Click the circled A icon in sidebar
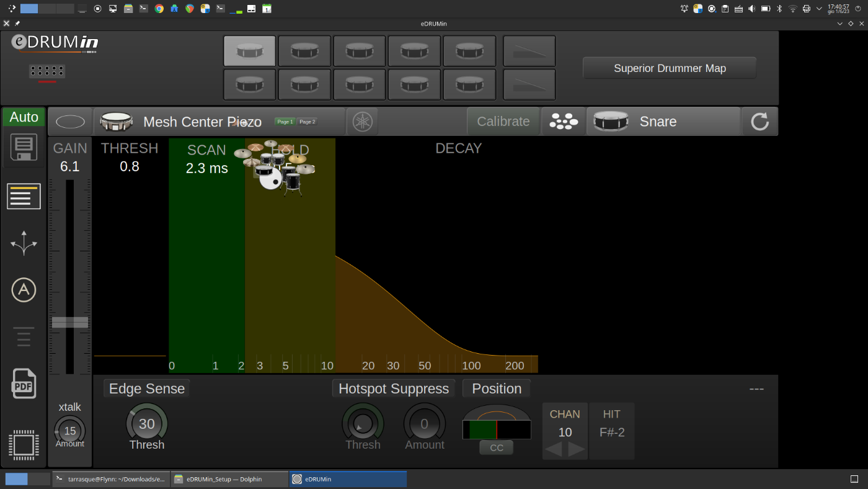 (24, 290)
